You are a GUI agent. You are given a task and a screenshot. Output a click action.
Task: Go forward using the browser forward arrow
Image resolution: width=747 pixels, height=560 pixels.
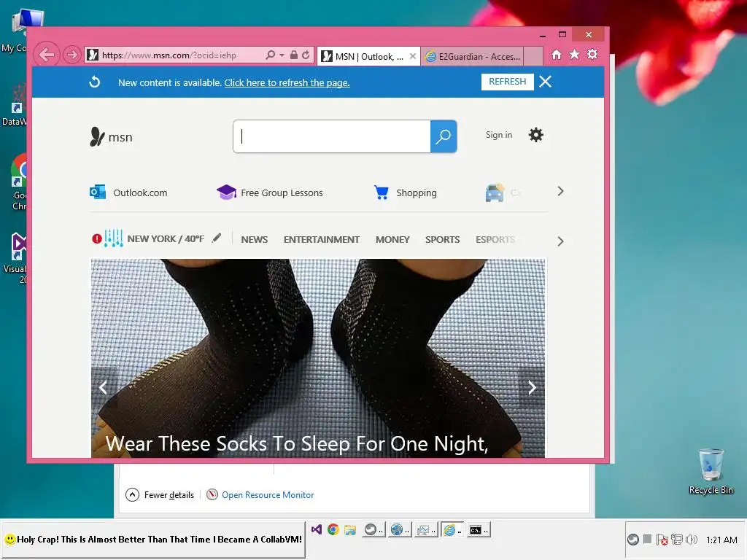(71, 55)
